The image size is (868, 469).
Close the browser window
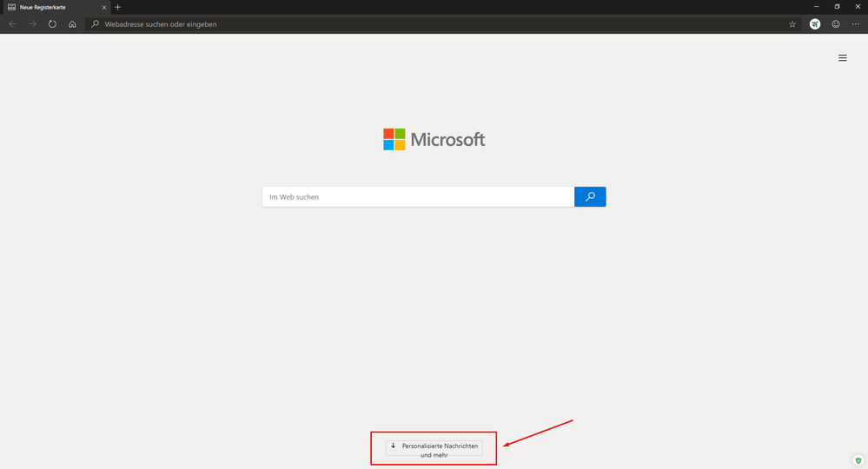coord(858,7)
